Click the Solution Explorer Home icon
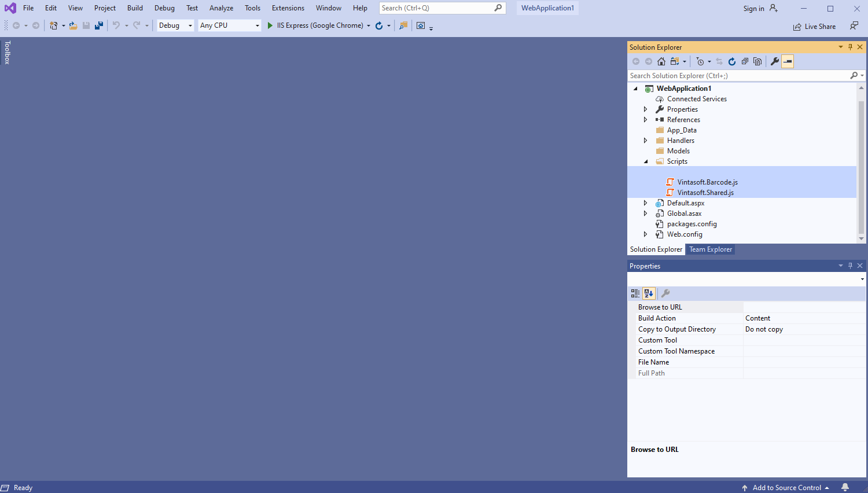The width and height of the screenshot is (868, 493). (x=661, y=61)
